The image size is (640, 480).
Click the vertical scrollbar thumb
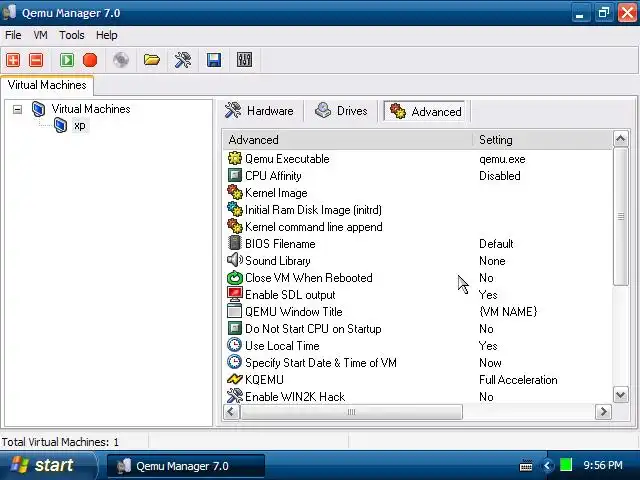click(x=620, y=216)
